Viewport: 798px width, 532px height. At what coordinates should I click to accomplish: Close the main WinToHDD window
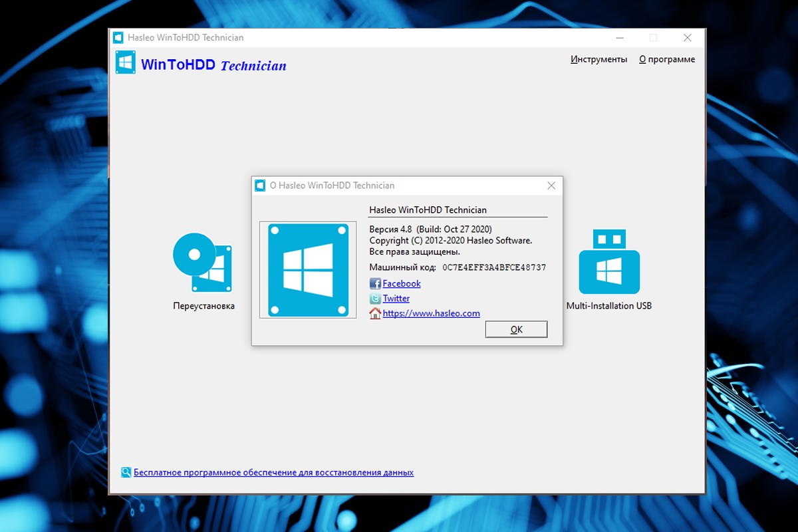click(x=688, y=38)
